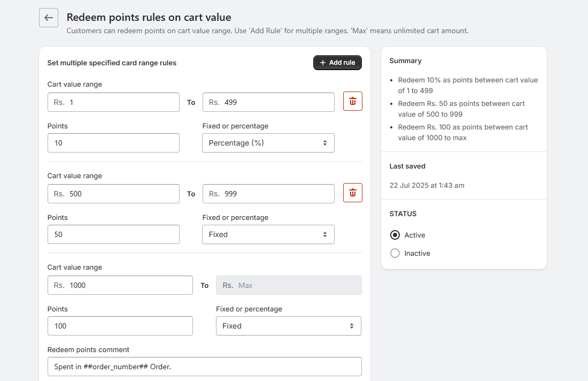Click the cart range end field with 499

(268, 102)
